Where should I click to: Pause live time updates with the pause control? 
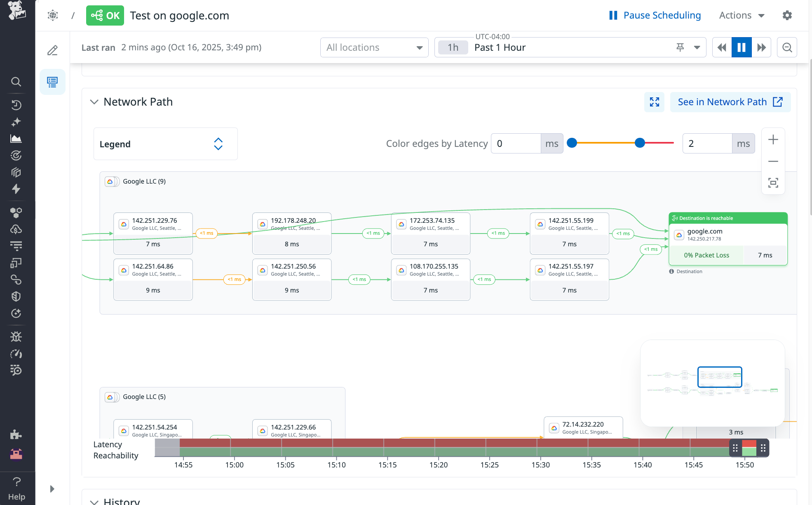742,47
